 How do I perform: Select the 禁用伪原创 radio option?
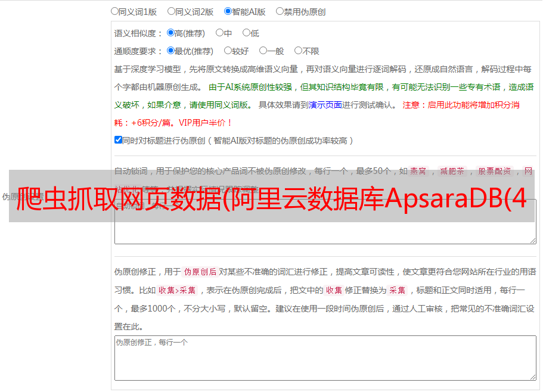280,11
